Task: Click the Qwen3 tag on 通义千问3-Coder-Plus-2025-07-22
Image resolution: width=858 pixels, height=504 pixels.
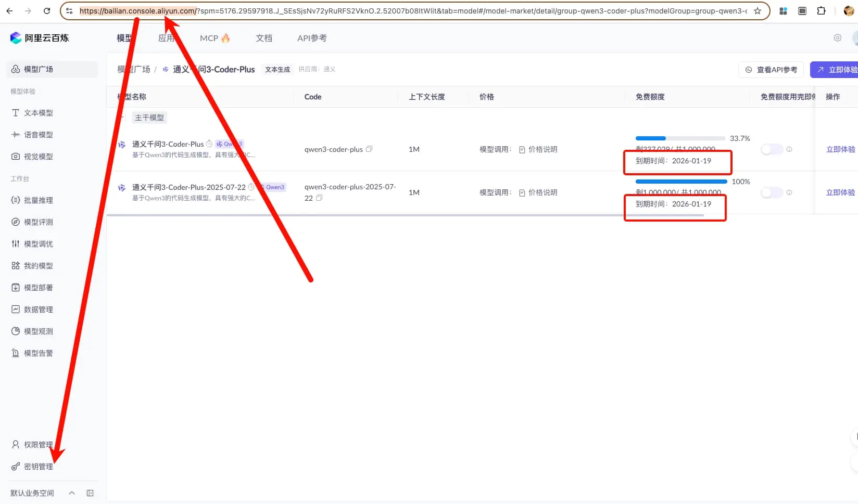Action: pos(272,187)
